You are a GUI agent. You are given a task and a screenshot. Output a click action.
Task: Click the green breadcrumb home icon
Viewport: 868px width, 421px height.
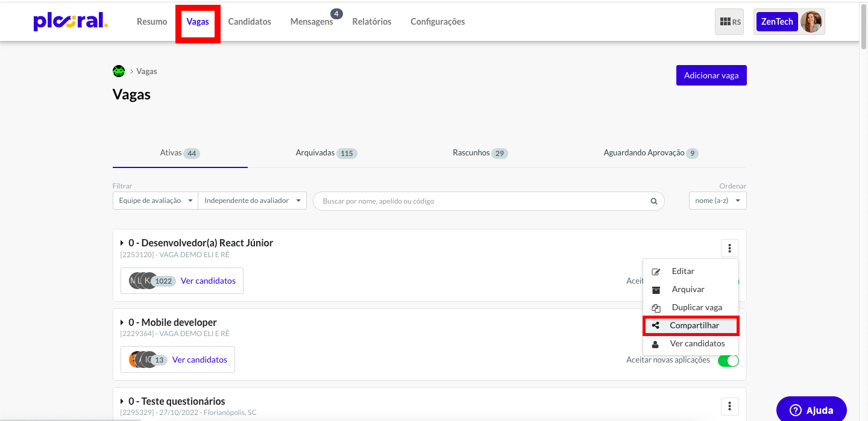pos(119,71)
